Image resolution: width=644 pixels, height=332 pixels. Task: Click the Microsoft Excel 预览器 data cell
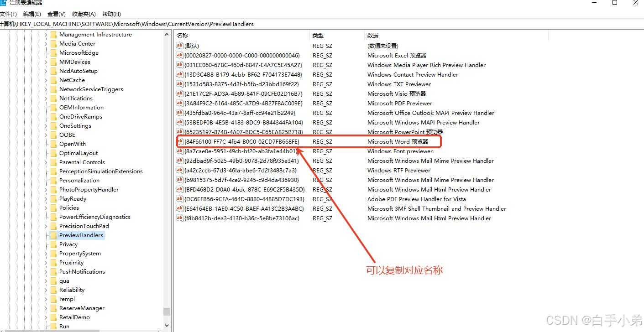[x=397, y=55]
